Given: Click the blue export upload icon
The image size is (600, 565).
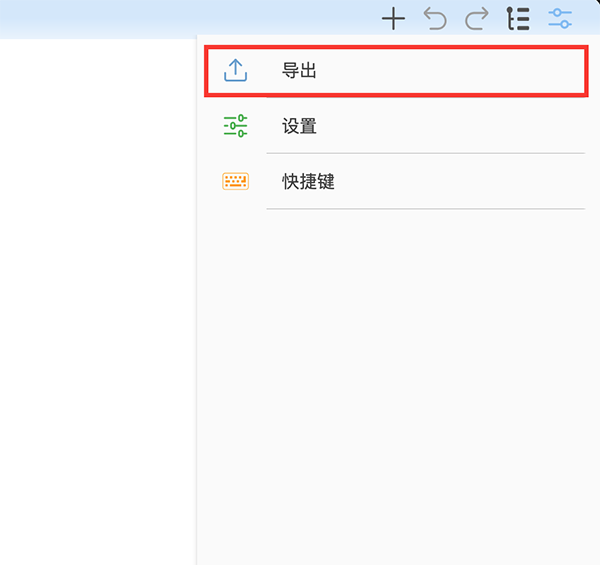Looking at the screenshot, I should 235,70.
